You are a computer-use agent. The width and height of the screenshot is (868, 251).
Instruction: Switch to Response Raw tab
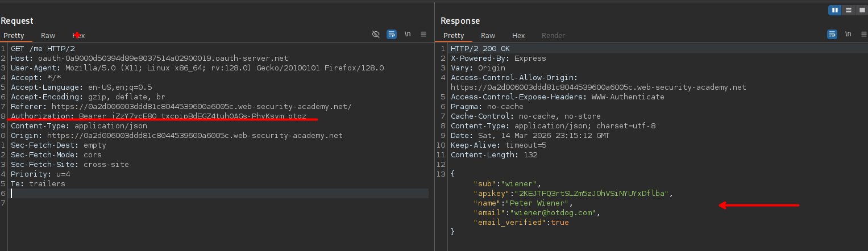tap(488, 35)
